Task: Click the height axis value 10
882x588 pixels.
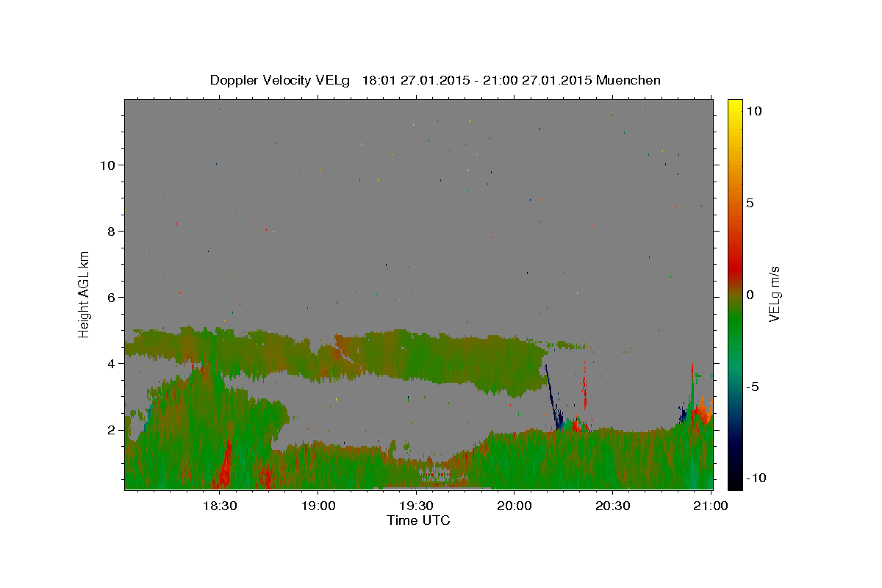Action: 108,165
